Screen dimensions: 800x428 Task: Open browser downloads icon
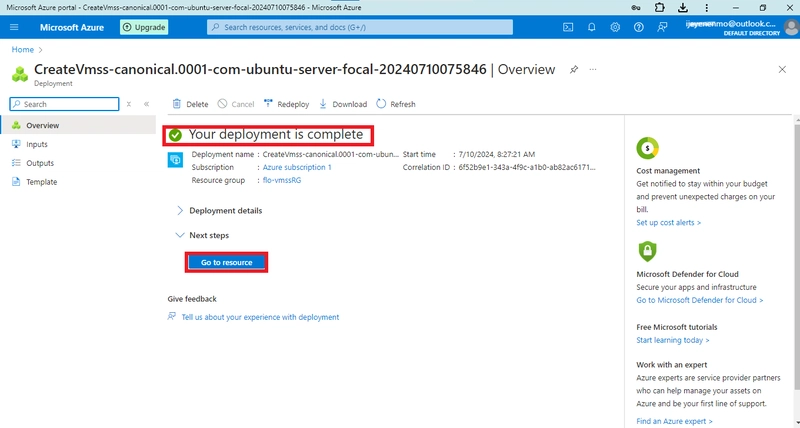coord(683,8)
